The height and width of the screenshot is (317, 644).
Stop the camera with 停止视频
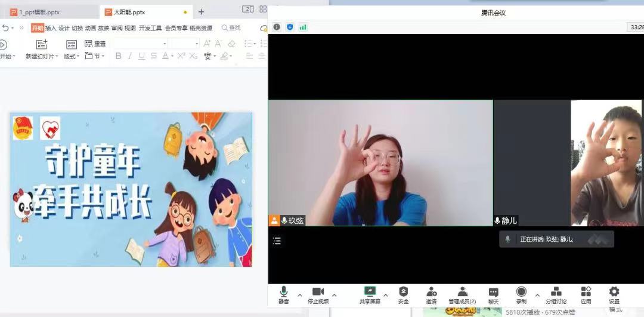318,295
